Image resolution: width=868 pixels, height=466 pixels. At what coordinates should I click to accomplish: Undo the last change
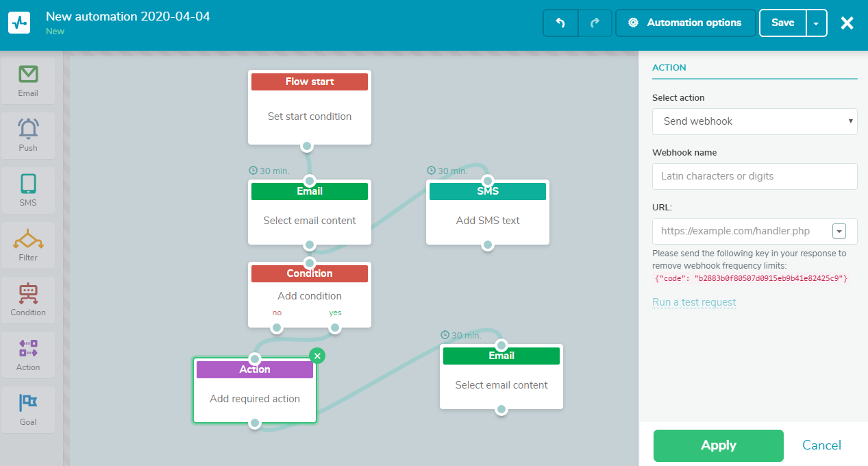[x=560, y=23]
